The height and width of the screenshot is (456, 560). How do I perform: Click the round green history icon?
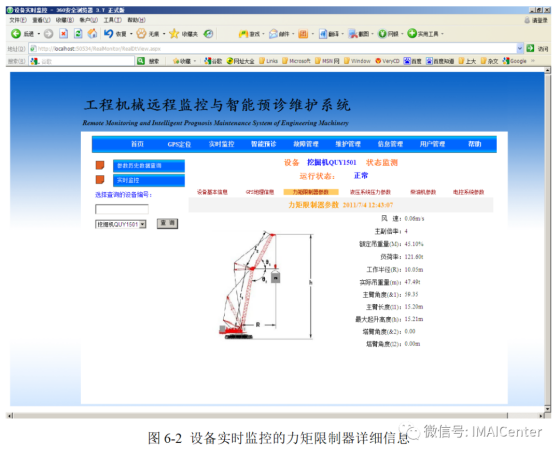click(x=208, y=34)
